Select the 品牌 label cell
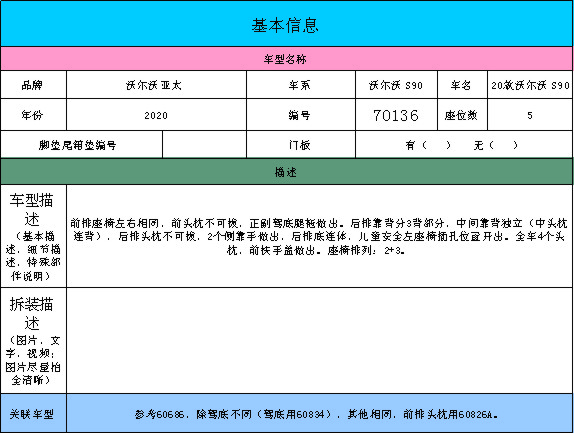The height and width of the screenshot is (433, 574). [x=33, y=85]
